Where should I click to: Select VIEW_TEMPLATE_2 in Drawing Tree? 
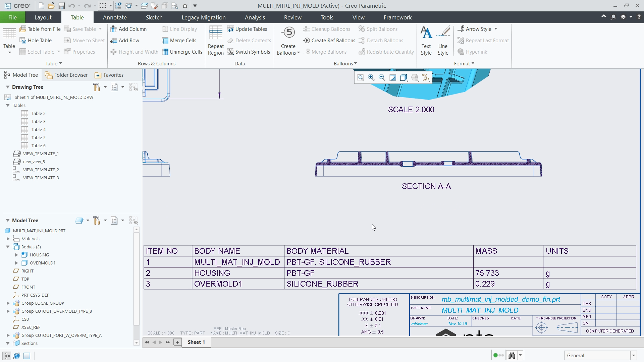pos(36,170)
